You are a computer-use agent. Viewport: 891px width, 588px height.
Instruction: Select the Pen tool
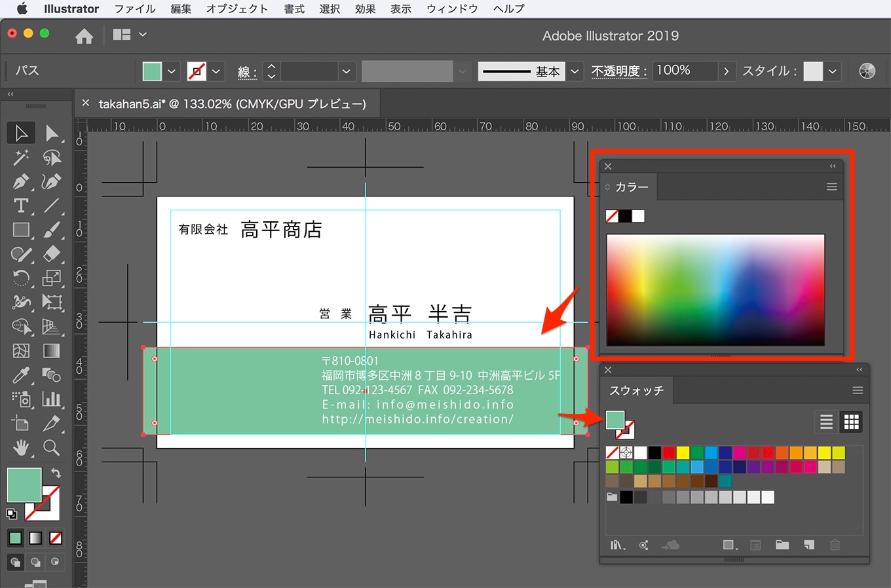click(21, 181)
